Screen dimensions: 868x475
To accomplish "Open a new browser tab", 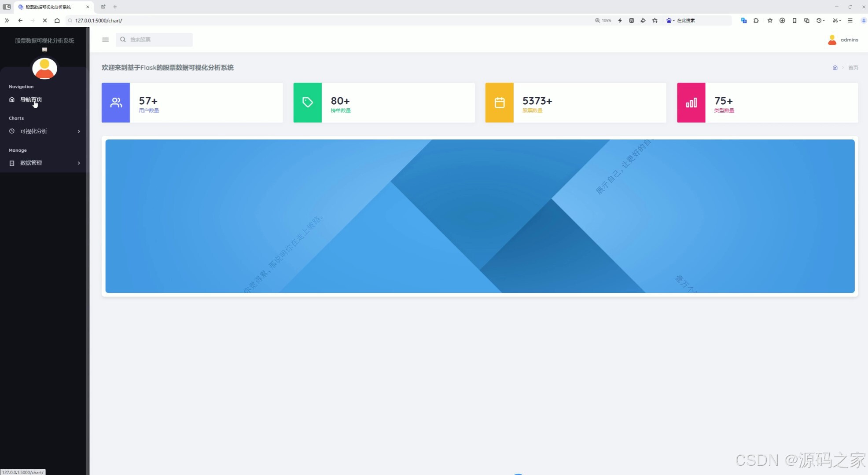I will pos(115,7).
